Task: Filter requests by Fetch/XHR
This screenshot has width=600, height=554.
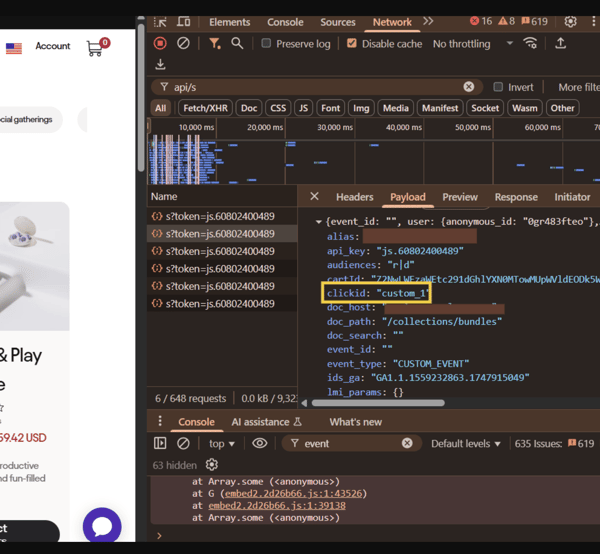Action: coord(205,108)
